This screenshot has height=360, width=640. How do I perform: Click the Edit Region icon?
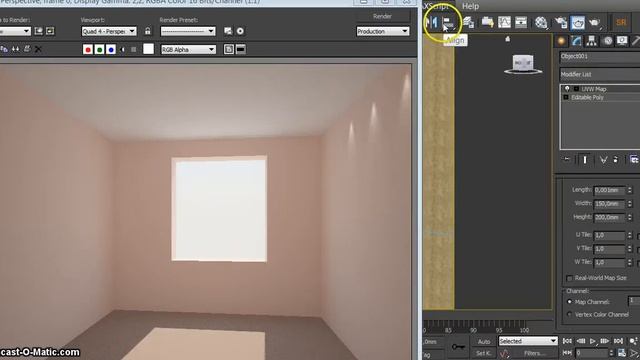(38, 31)
